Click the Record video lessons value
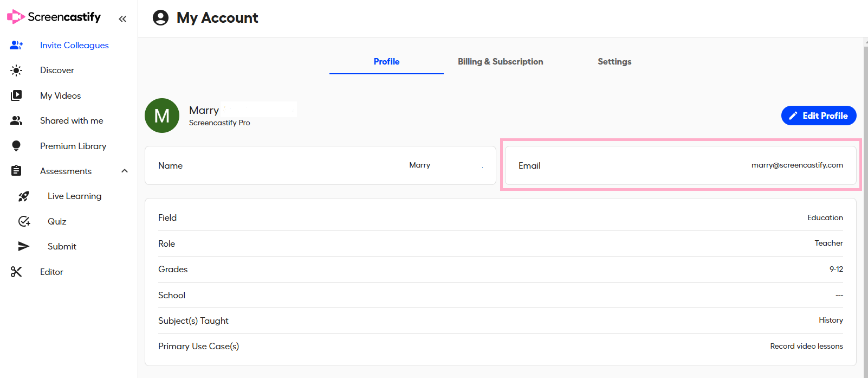Image resolution: width=868 pixels, height=378 pixels. coord(807,346)
